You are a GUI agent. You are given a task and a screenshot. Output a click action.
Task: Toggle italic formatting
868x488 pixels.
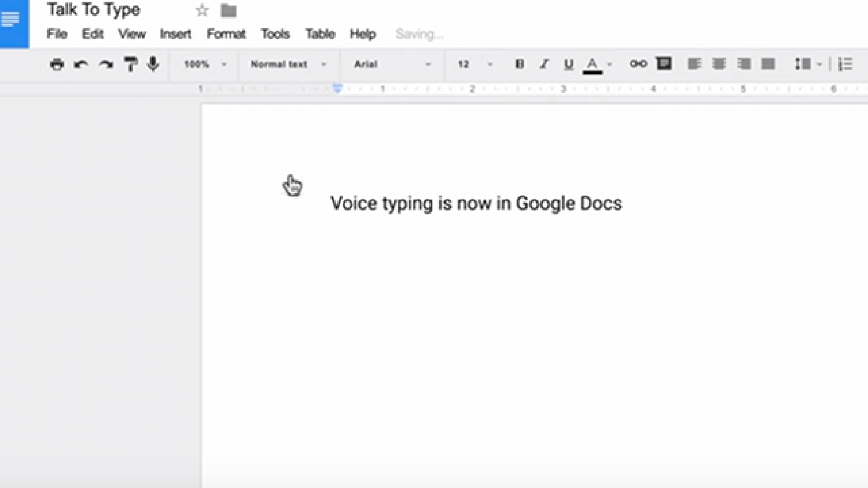[544, 64]
